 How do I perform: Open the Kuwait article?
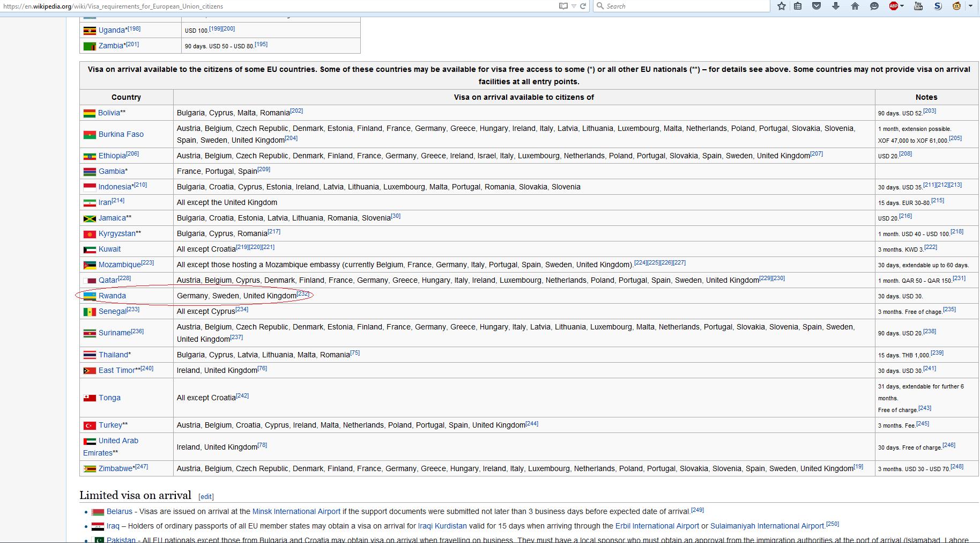tap(109, 249)
